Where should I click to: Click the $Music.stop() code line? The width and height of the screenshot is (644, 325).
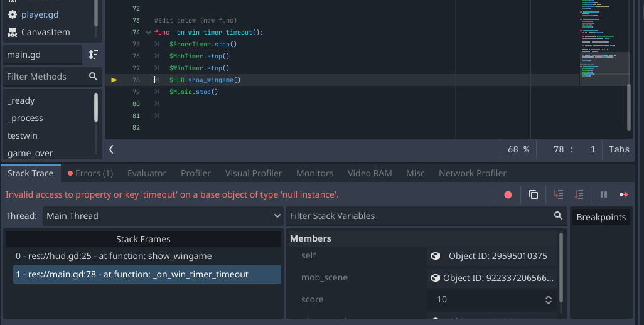193,92
